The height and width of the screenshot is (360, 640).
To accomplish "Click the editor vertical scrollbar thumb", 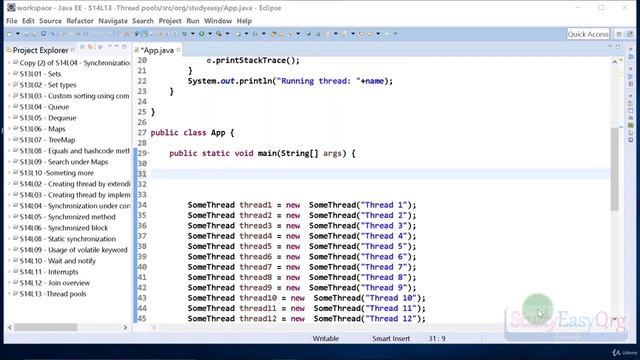I will [615, 169].
